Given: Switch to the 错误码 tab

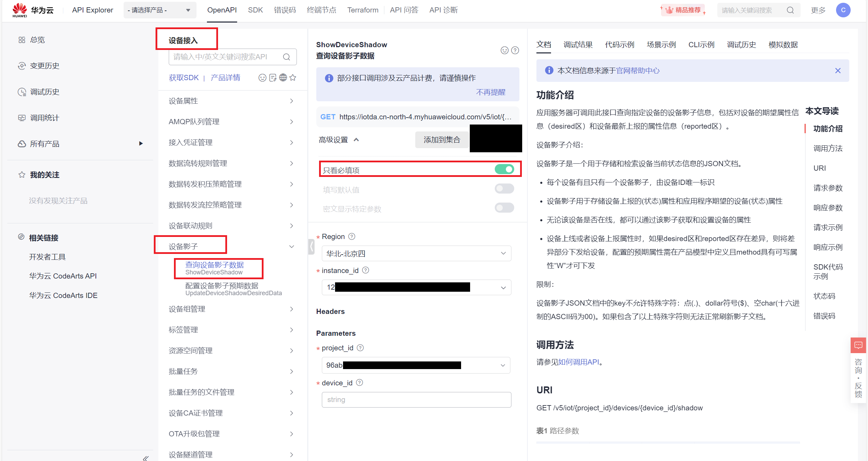Looking at the screenshot, I should click(x=285, y=10).
